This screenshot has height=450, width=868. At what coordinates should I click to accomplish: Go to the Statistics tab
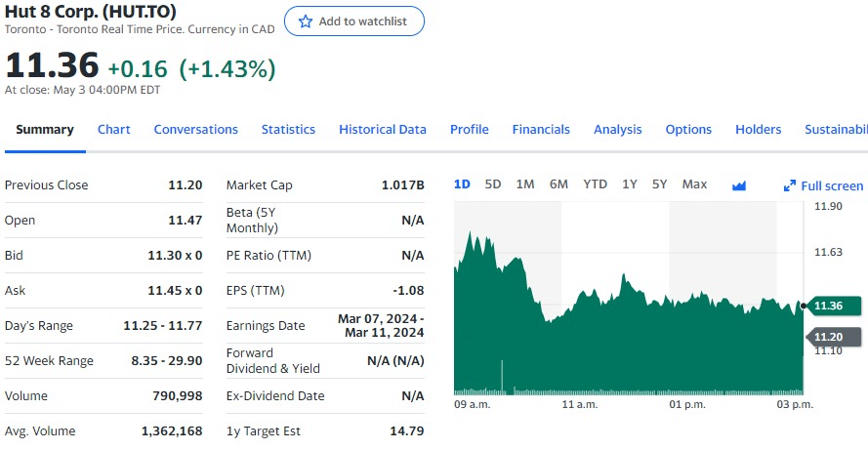tap(288, 130)
